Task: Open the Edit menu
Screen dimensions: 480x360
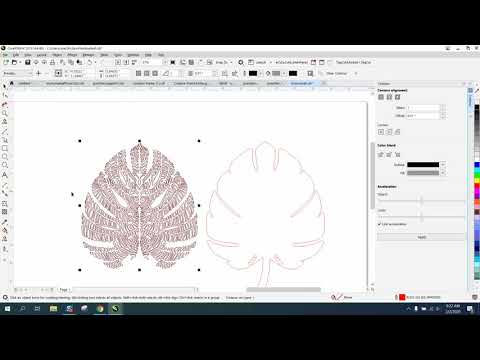Action: [16, 55]
